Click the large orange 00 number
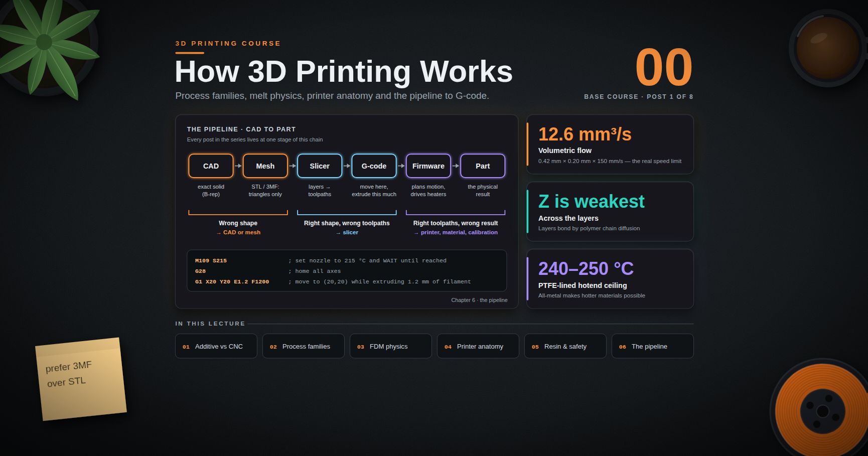Viewport: 868px width, 456px height. (664, 67)
